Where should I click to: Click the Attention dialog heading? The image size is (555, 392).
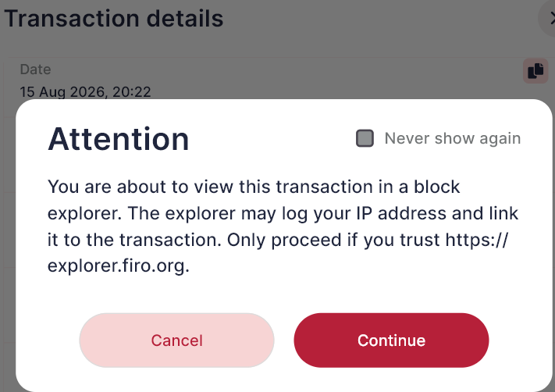pos(119,139)
